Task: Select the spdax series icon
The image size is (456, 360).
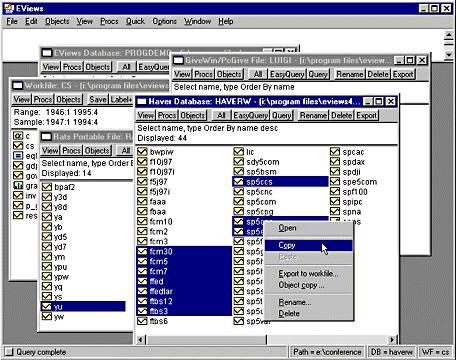Action: (x=335, y=162)
